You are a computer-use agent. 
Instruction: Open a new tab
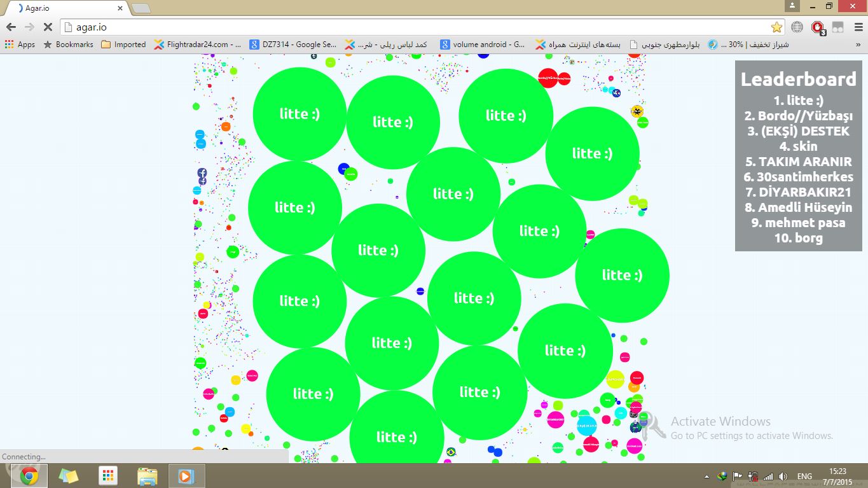[141, 8]
